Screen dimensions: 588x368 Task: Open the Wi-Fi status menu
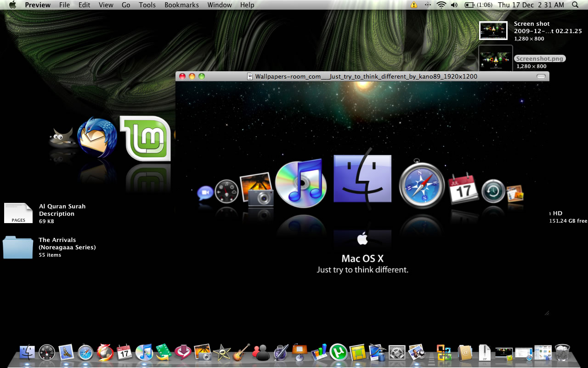click(441, 5)
